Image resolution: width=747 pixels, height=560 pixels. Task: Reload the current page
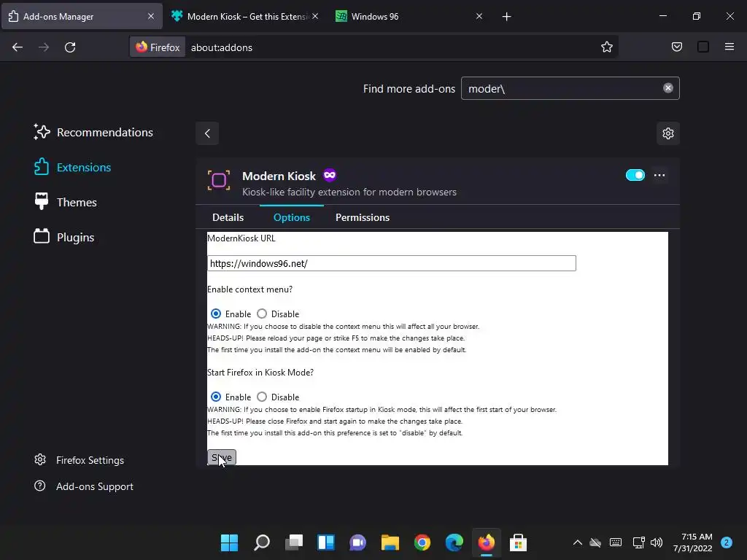pyautogui.click(x=70, y=47)
